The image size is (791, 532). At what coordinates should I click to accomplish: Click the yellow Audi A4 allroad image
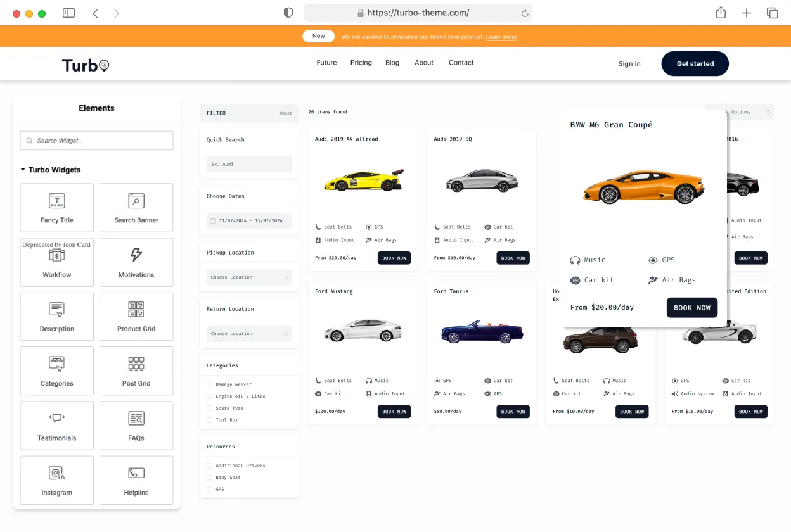(364, 180)
